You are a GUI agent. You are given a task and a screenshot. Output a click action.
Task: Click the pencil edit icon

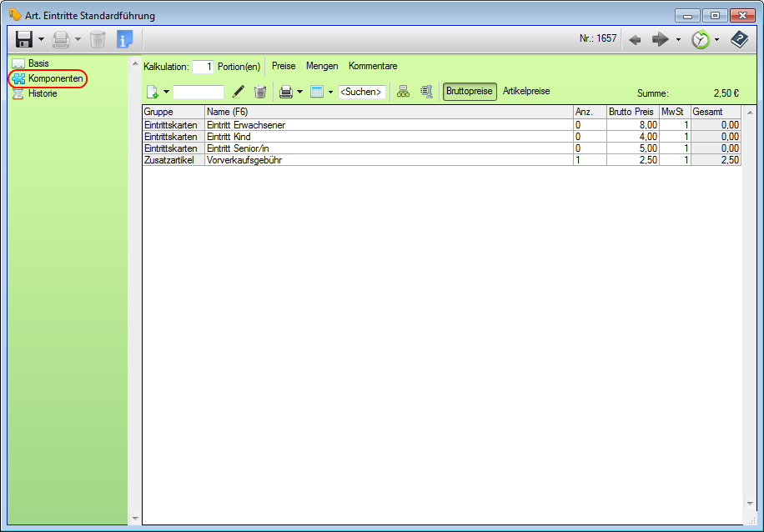pos(239,92)
